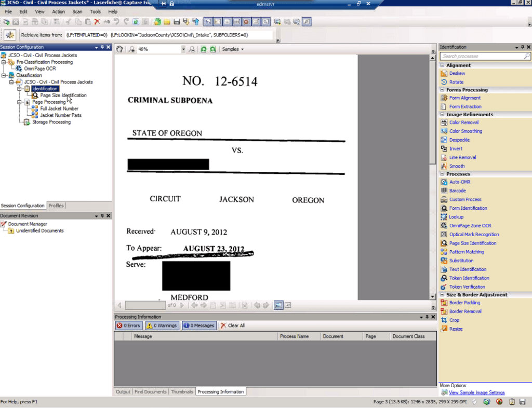532x408 pixels.
Task: Toggle the 0 Warnings filter button
Action: pyautogui.click(x=162, y=325)
